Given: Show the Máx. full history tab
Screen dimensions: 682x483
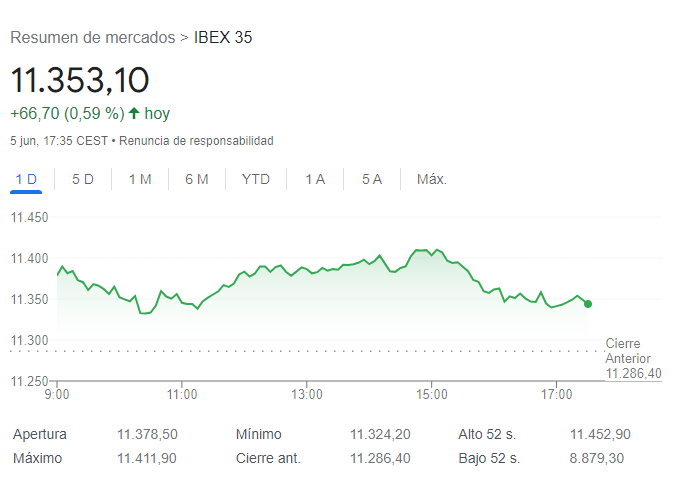Looking at the screenshot, I should pyautogui.click(x=432, y=179).
